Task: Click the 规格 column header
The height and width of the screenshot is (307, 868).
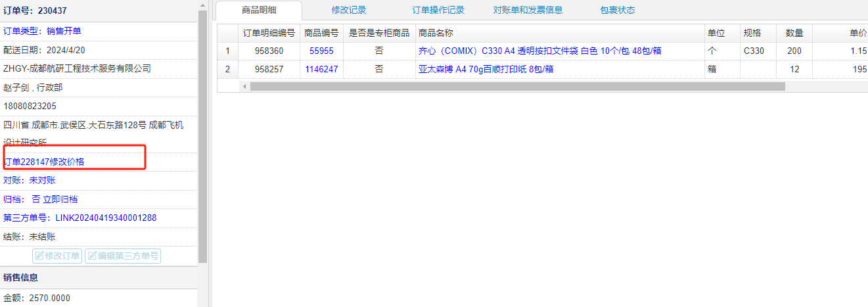Action: click(758, 33)
